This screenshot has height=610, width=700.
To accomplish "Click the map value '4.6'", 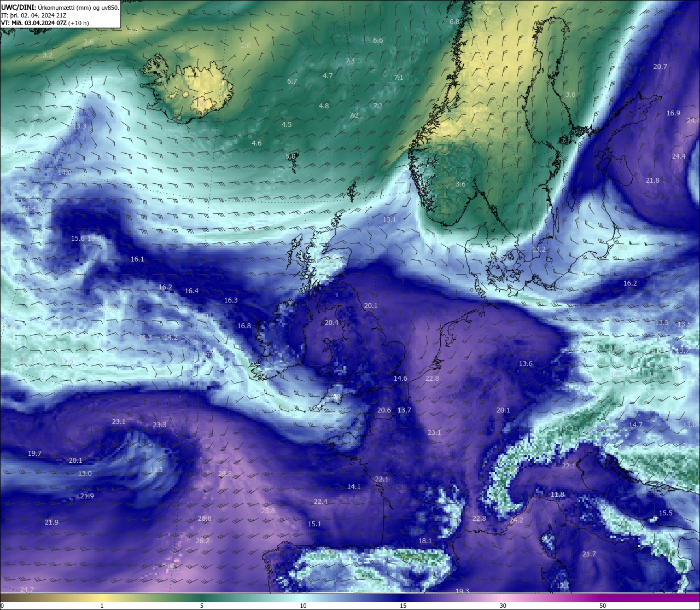I will [256, 143].
